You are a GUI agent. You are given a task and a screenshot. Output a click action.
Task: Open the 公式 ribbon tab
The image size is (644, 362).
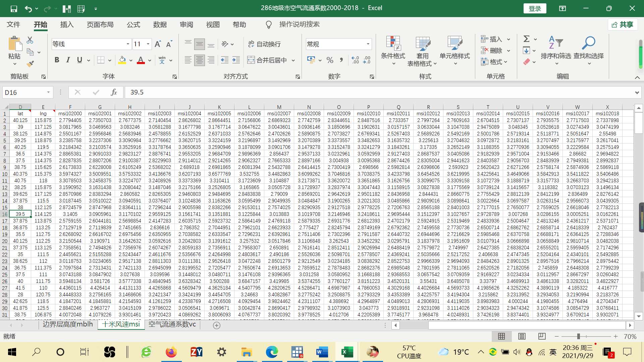[x=133, y=24]
